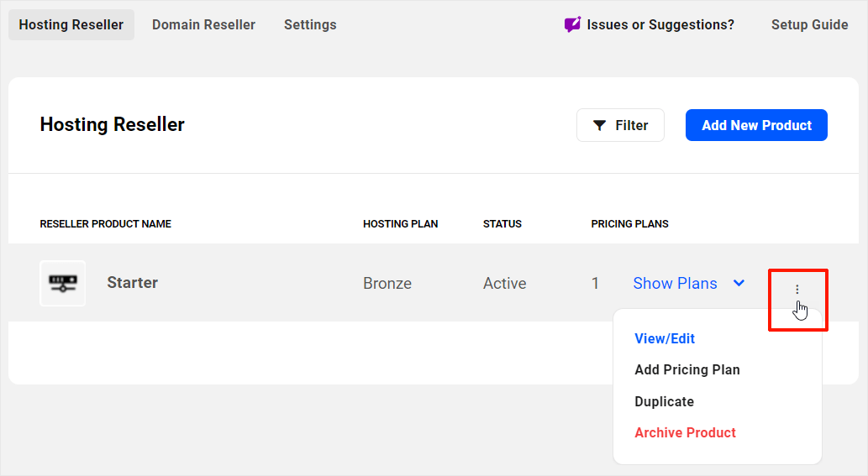868x476 pixels.
Task: Click the Hosting Reseller page heading
Action: tap(112, 124)
